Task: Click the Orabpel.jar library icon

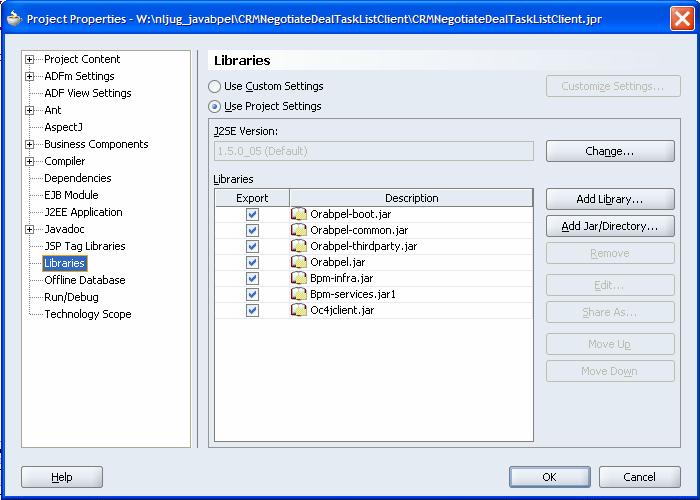Action: (x=299, y=262)
